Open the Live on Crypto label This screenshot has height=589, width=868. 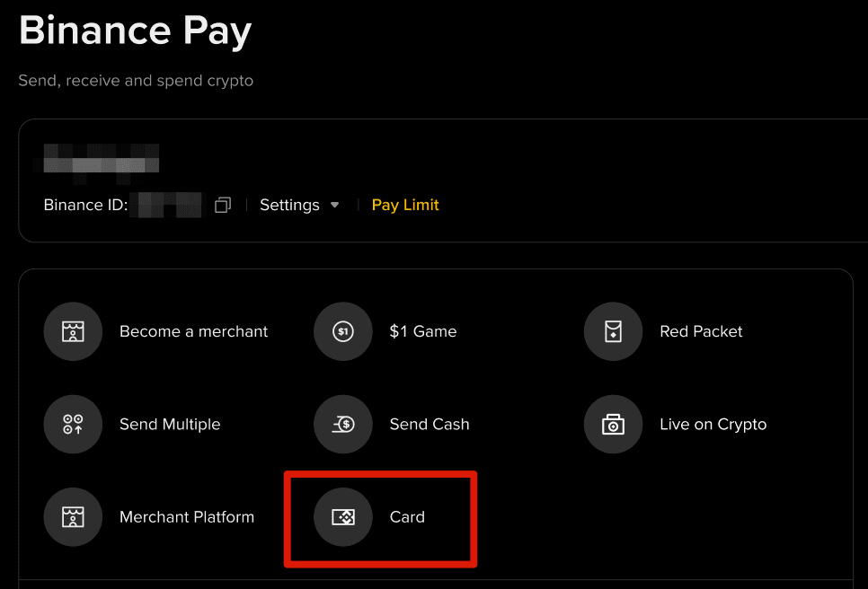pyautogui.click(x=713, y=424)
